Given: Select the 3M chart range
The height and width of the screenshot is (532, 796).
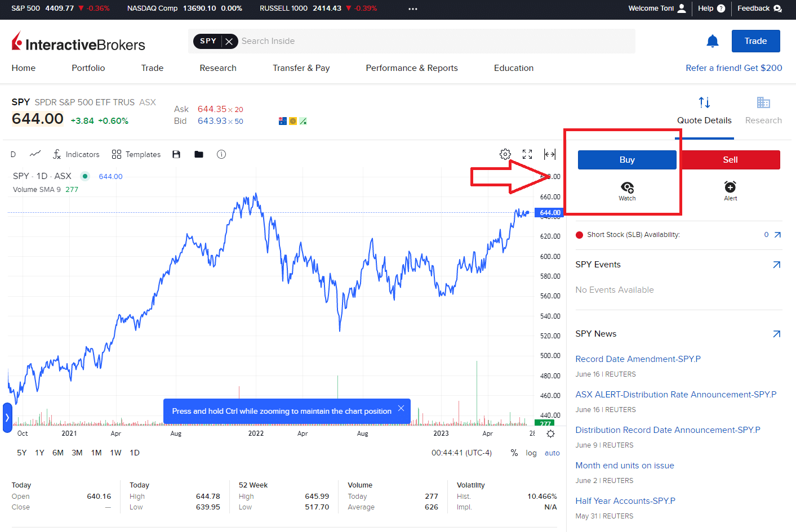Looking at the screenshot, I should (x=77, y=453).
